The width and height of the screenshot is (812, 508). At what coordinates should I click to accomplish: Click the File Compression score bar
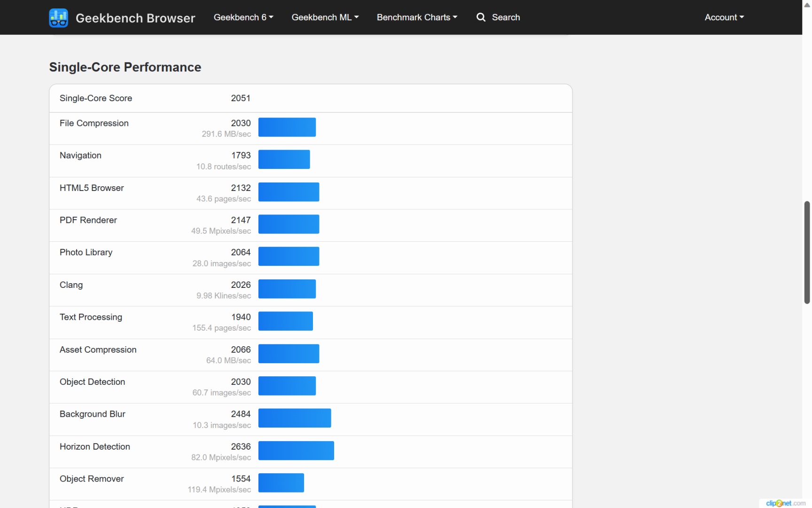[287, 127]
